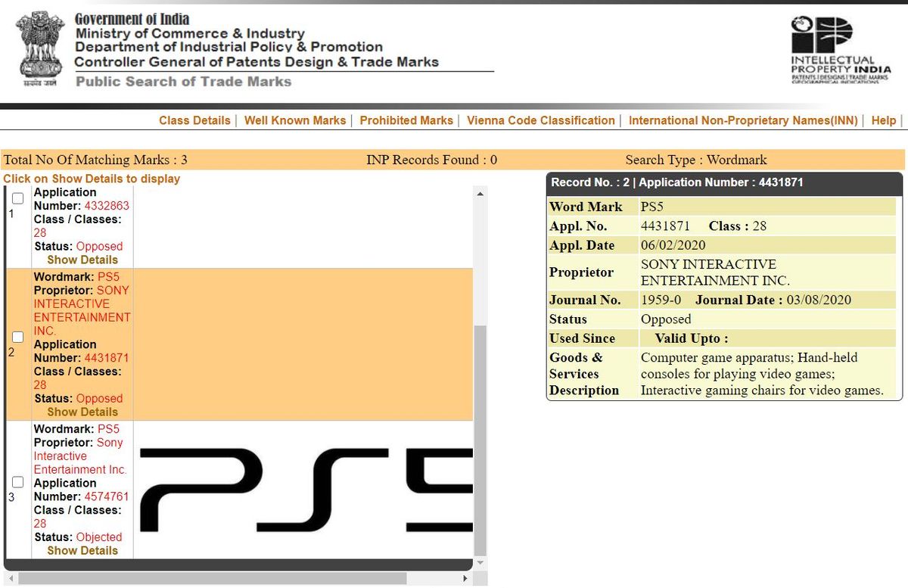
Task: Click the results list scroll-up arrow
Action: (x=480, y=194)
